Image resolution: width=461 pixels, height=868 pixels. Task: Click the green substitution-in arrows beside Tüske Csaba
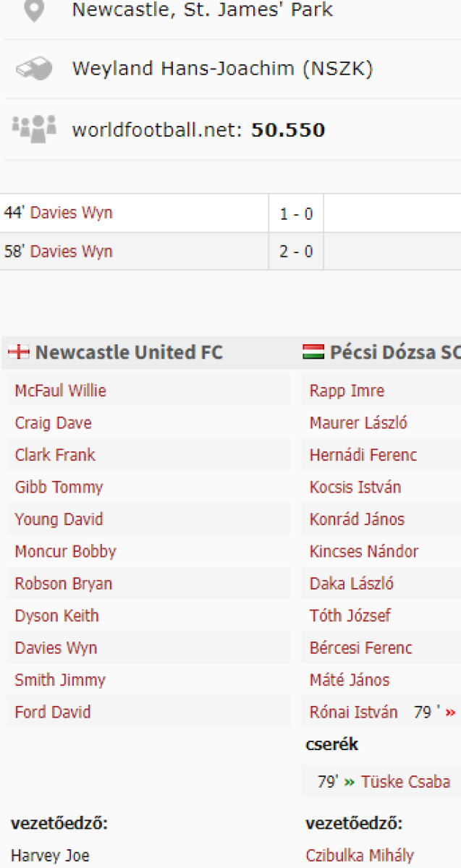click(x=350, y=782)
